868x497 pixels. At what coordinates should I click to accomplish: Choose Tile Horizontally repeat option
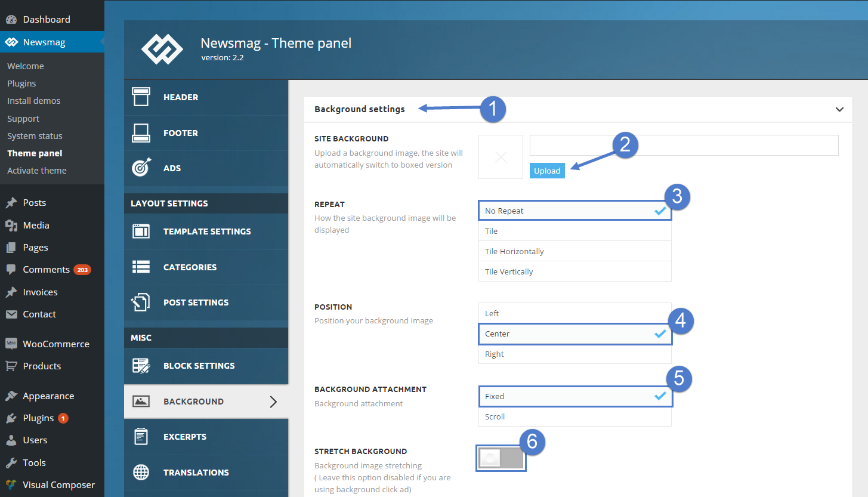coord(575,251)
